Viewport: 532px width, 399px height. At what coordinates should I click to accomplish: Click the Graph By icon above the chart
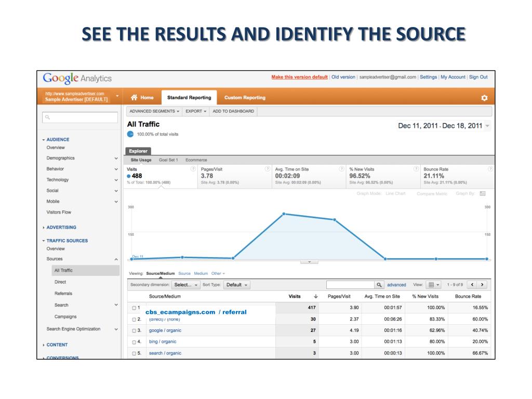tap(483, 194)
